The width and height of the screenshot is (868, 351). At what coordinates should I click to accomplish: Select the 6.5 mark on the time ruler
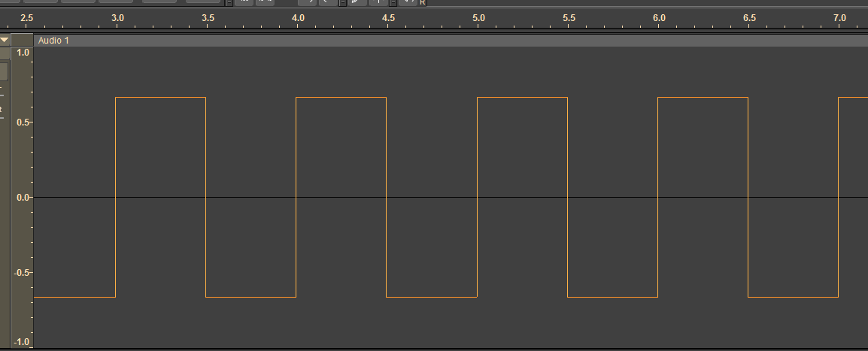[749, 17]
